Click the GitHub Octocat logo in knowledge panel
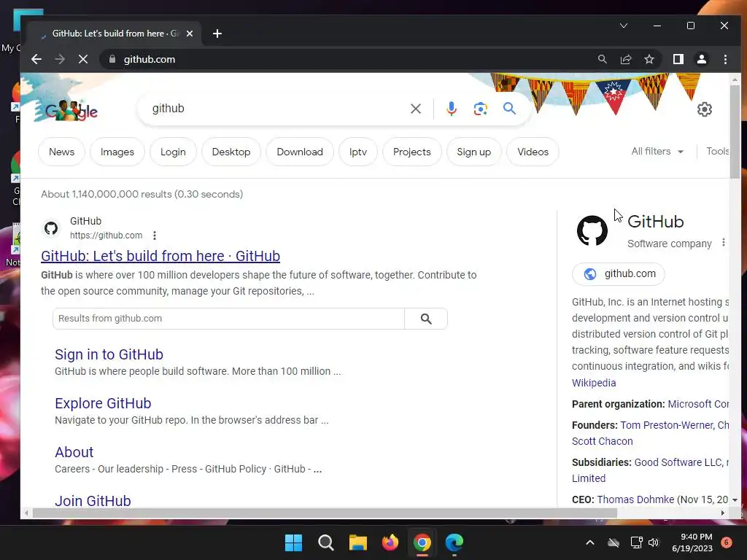 pyautogui.click(x=592, y=230)
